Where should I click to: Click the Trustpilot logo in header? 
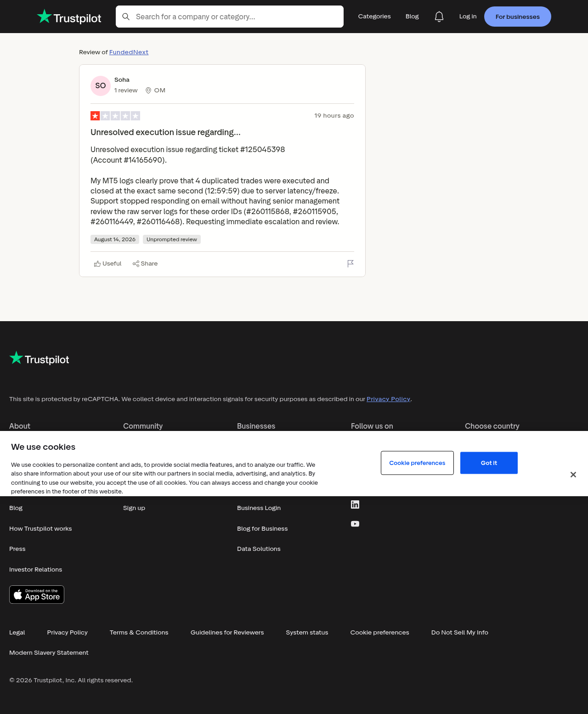69,17
